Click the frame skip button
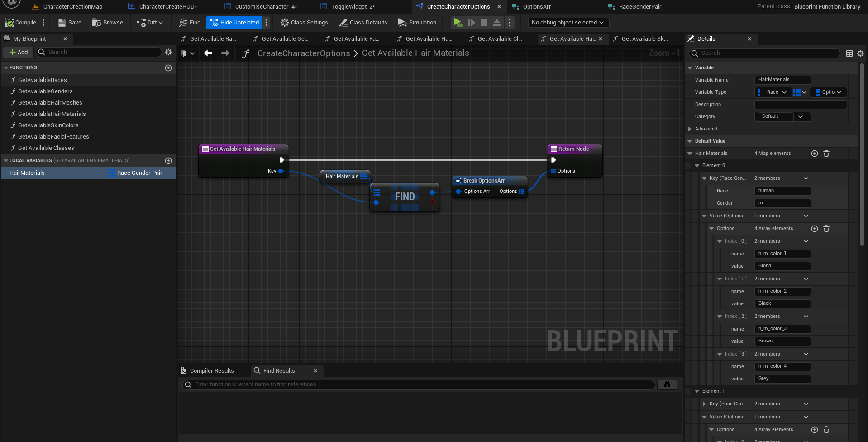Screen dimensions: 868x442 [471, 23]
